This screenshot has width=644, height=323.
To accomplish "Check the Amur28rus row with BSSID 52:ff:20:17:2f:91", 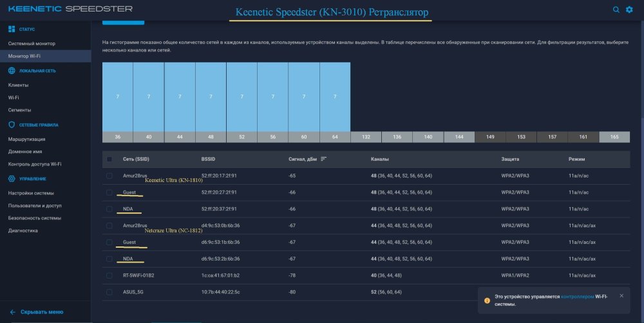I will click(109, 176).
